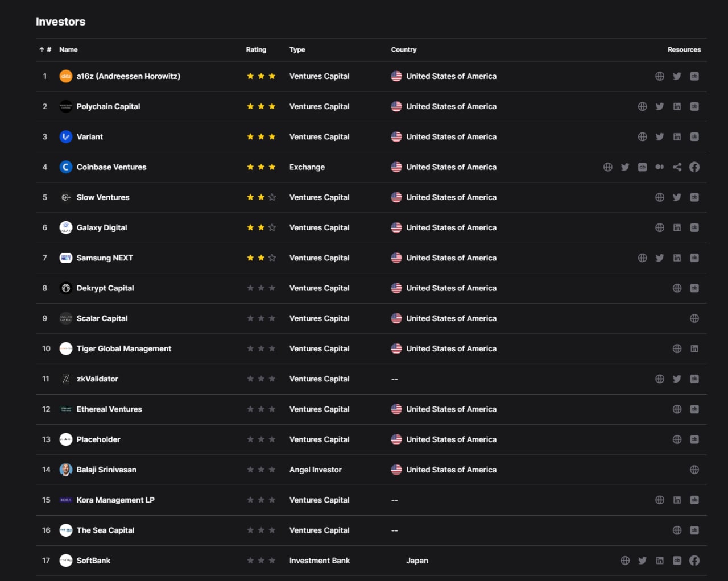Open Variant website globe icon
The height and width of the screenshot is (581, 728).
pos(642,136)
